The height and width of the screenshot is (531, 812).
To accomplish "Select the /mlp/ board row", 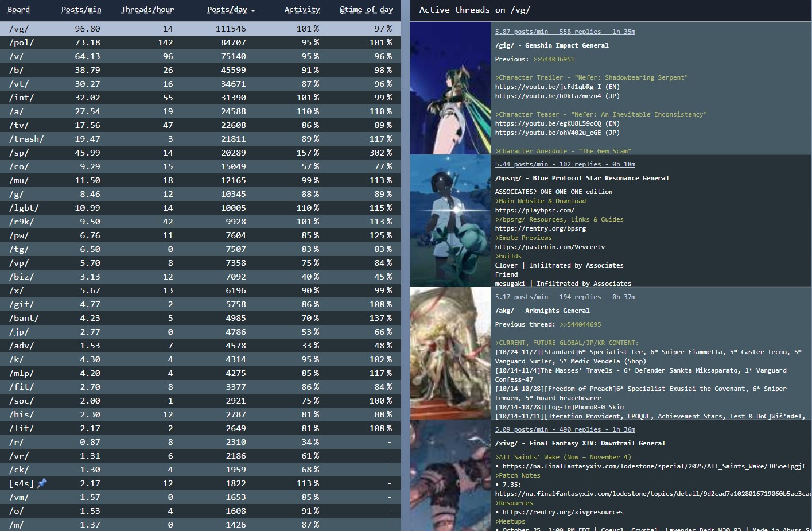I will 200,373.
